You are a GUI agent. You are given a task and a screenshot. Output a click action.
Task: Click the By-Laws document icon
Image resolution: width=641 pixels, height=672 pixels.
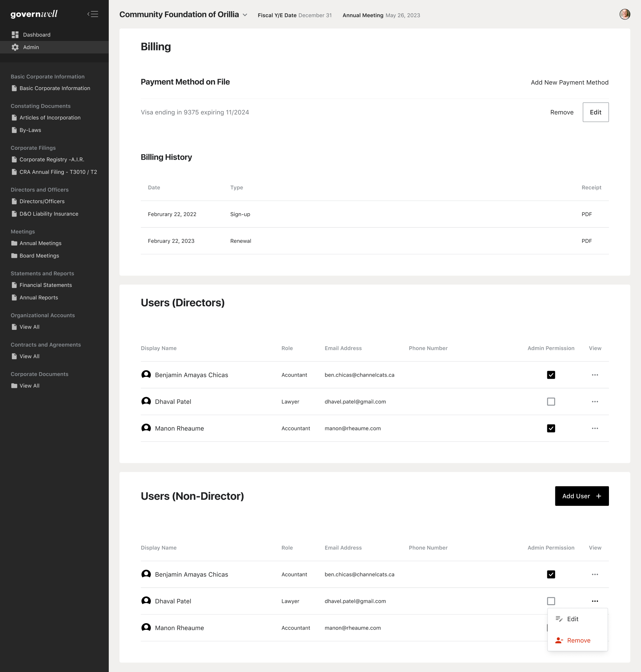point(14,130)
